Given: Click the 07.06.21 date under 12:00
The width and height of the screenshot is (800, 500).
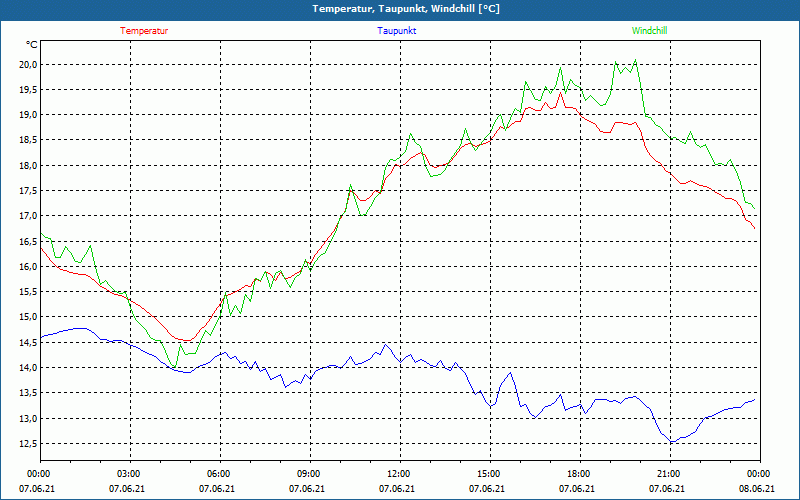Looking at the screenshot, I should (397, 489).
